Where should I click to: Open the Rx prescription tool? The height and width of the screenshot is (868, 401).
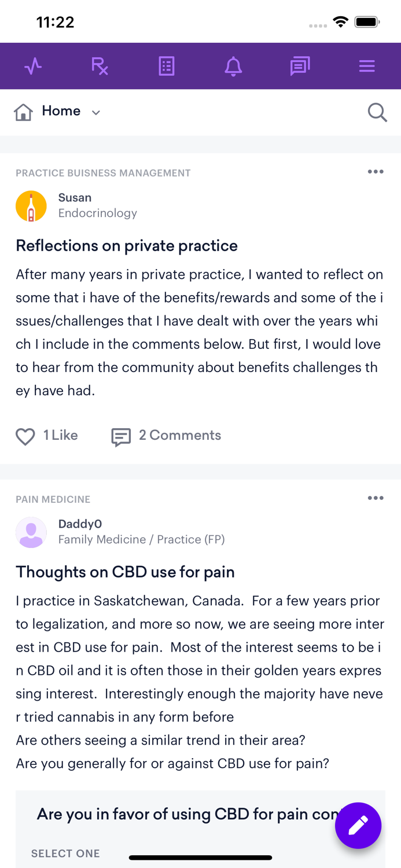[x=100, y=65]
